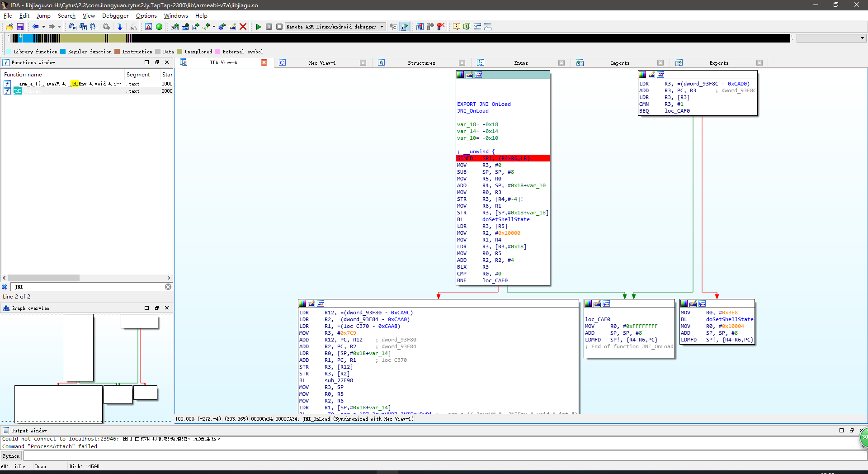Open the Debugger menu

click(x=115, y=15)
